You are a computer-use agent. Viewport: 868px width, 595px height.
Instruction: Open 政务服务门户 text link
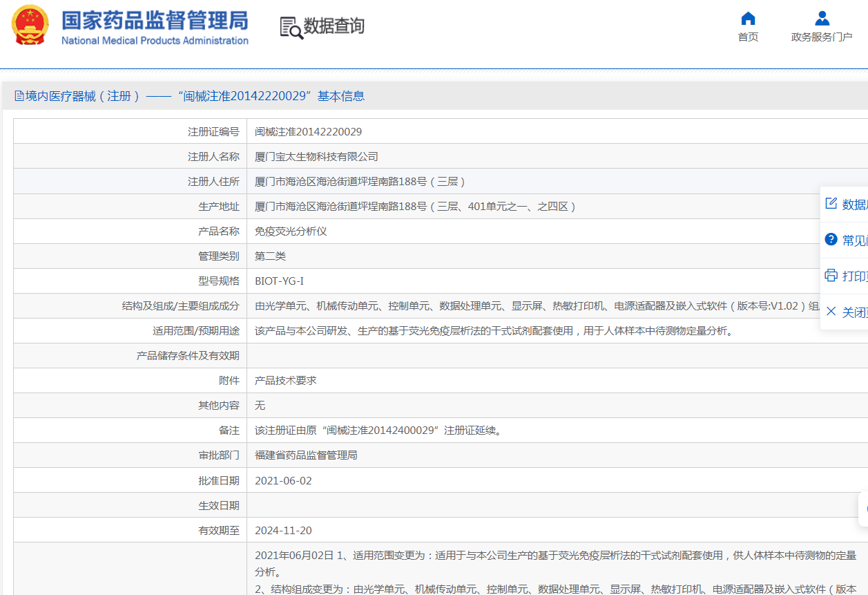pos(822,37)
